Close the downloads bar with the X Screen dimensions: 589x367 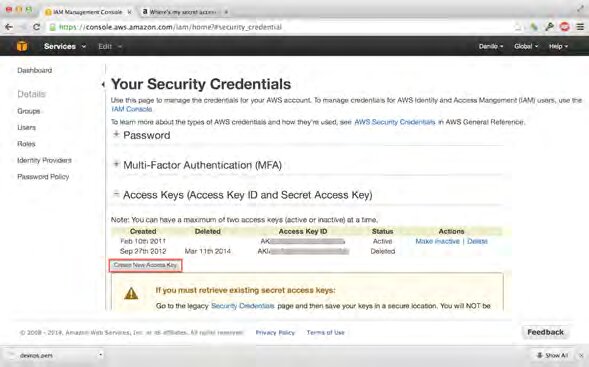(581, 355)
